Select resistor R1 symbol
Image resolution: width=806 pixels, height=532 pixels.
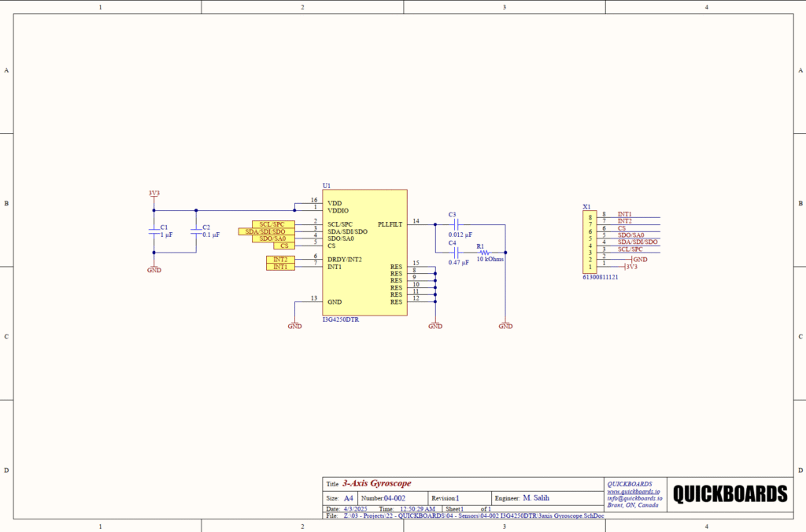[x=484, y=253]
